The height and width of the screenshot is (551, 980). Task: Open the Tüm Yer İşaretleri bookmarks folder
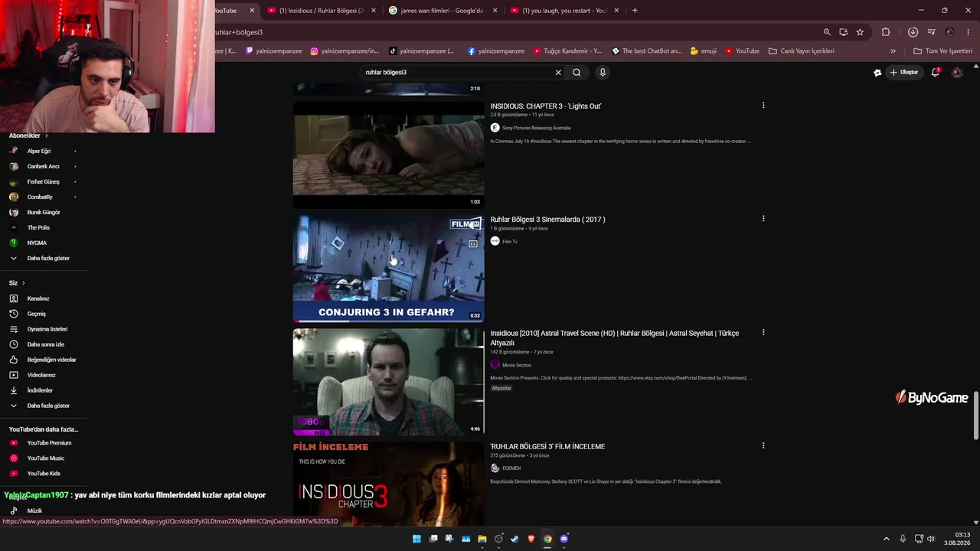coord(942,51)
